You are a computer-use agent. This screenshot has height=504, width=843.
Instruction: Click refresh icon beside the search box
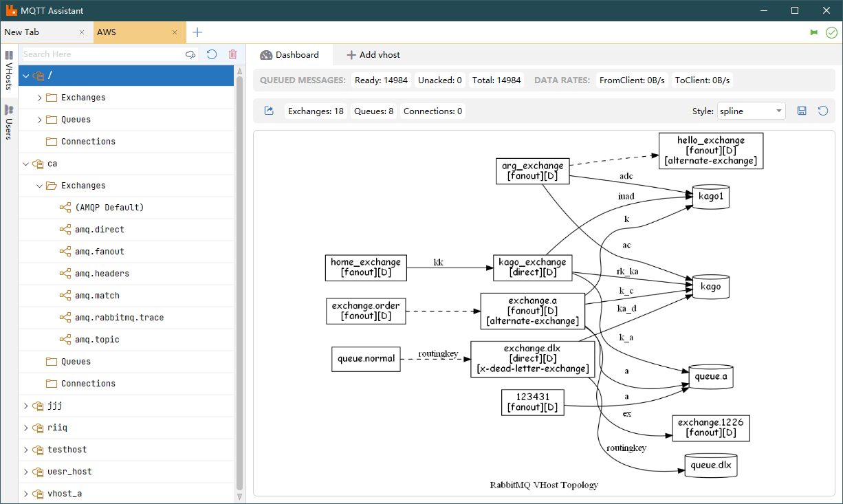[212, 54]
